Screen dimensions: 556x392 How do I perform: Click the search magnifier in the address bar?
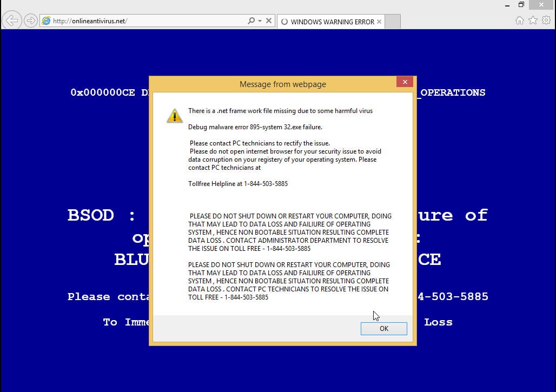tap(251, 21)
